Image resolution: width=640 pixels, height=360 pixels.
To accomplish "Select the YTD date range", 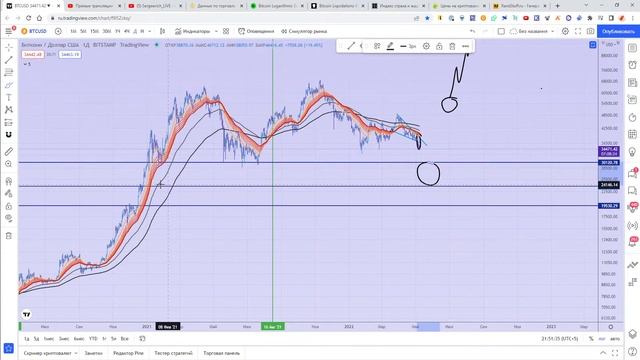I will tap(93, 339).
